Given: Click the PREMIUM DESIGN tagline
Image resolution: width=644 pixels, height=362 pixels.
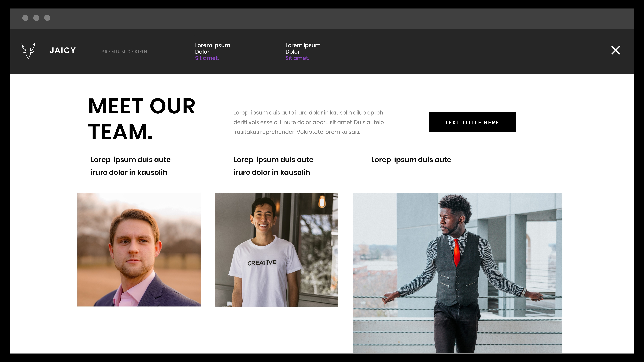Looking at the screenshot, I should [x=124, y=51].
